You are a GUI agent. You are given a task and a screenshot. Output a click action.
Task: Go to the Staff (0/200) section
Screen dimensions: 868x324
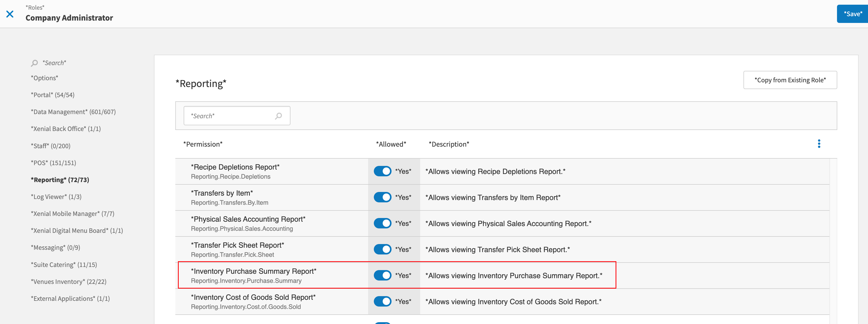coord(51,146)
